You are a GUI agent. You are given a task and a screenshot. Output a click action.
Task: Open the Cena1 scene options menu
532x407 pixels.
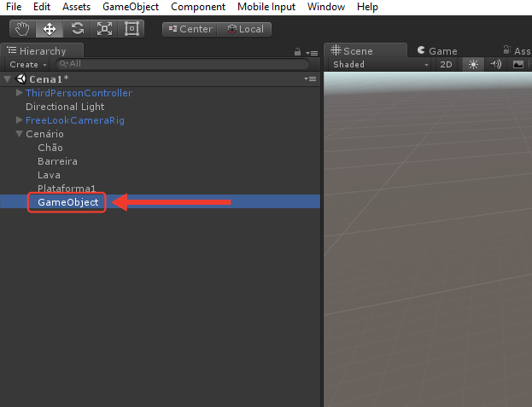point(311,79)
